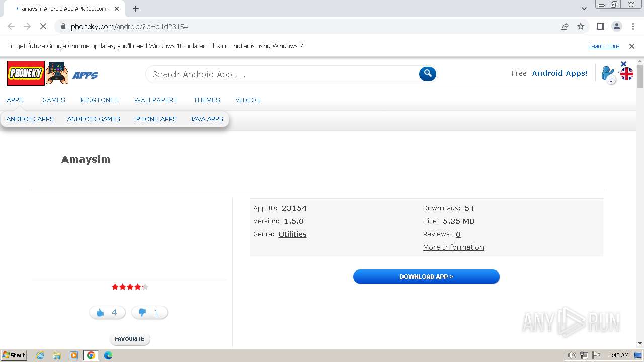Click the reviews count 0
The height and width of the screenshot is (362, 644).
pyautogui.click(x=458, y=234)
